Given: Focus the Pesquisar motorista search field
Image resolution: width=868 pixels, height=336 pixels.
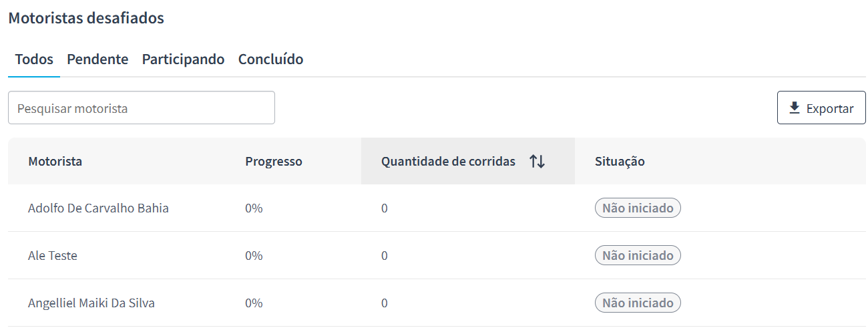Looking at the screenshot, I should tap(142, 108).
